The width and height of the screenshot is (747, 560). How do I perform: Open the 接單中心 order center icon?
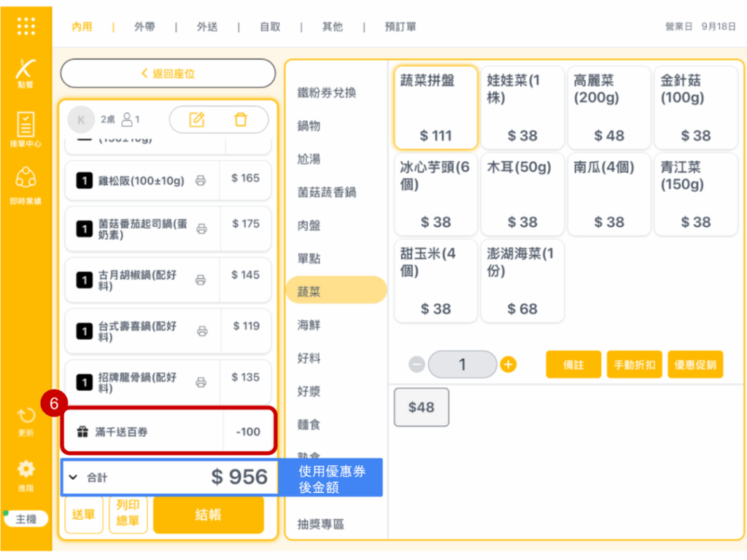[26, 129]
